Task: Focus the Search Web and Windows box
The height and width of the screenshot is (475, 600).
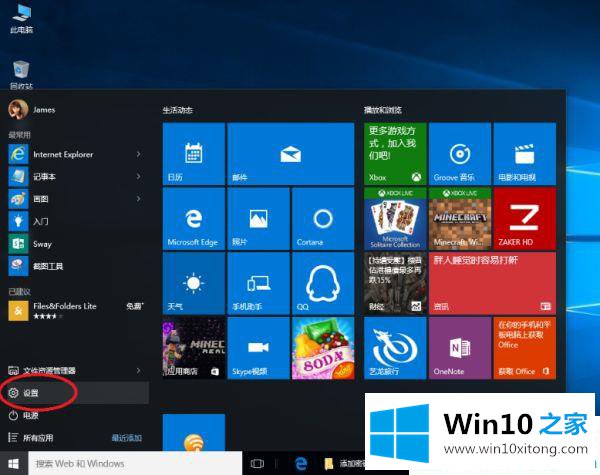Action: point(135,464)
